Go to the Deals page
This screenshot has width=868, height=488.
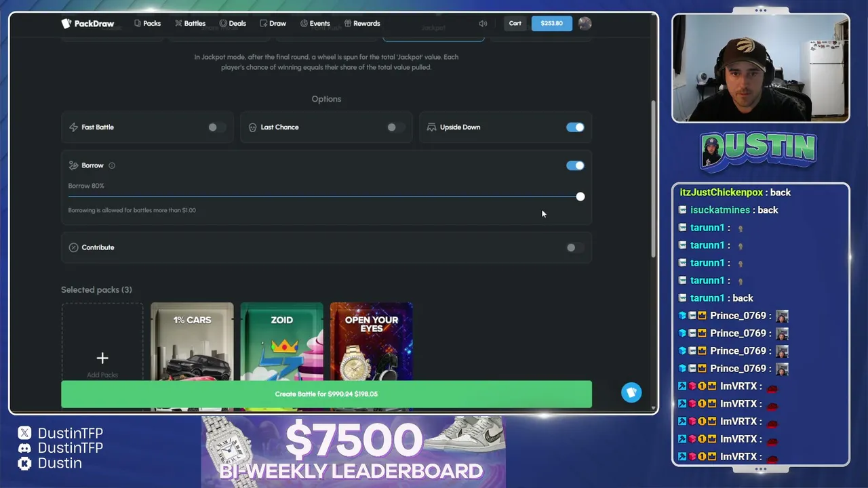(x=233, y=23)
